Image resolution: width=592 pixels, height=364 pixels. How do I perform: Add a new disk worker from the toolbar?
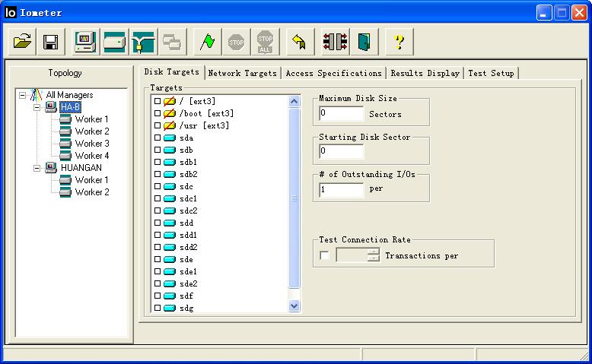pyautogui.click(x=114, y=42)
